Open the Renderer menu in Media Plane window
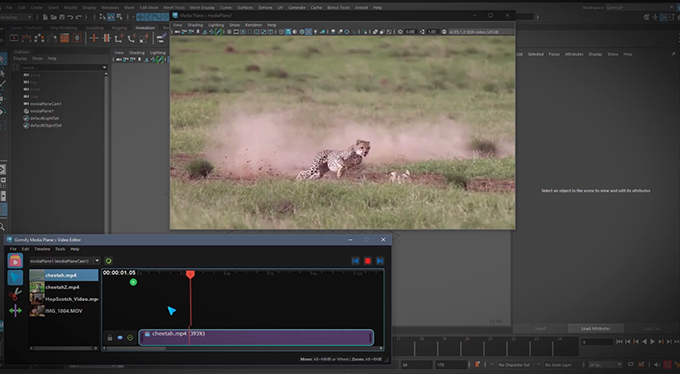Screen dimensions: 680x374 pyautogui.click(x=254, y=25)
